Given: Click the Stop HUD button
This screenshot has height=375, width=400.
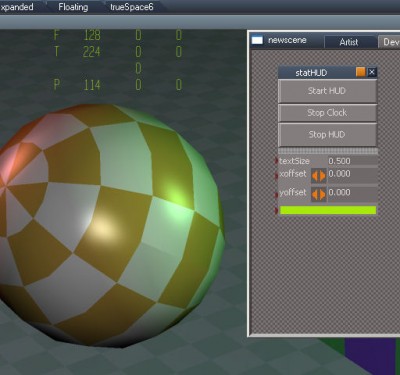Looking at the screenshot, I should 327,135.
